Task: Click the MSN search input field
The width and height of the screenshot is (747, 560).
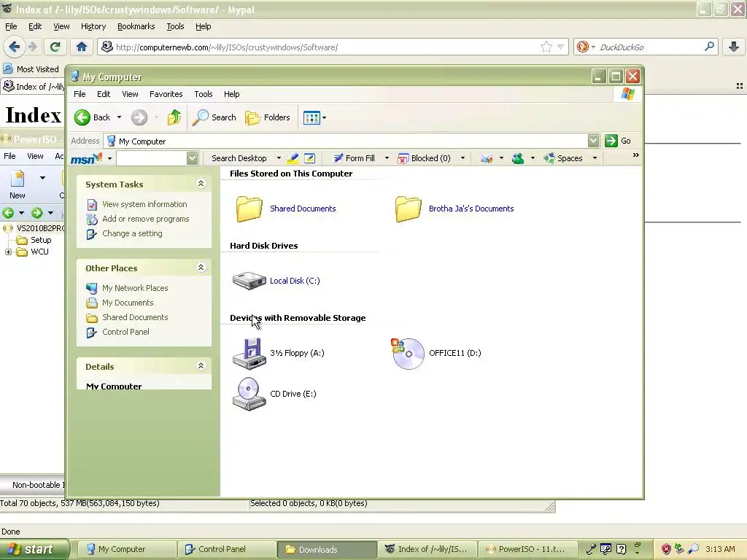Action: (x=151, y=158)
